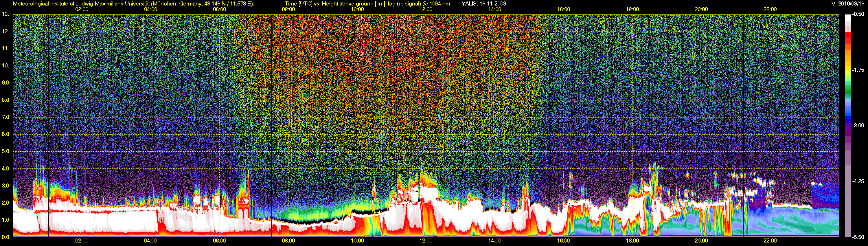
Task: Click the 8.0 height axis label
Action: [x=5, y=100]
